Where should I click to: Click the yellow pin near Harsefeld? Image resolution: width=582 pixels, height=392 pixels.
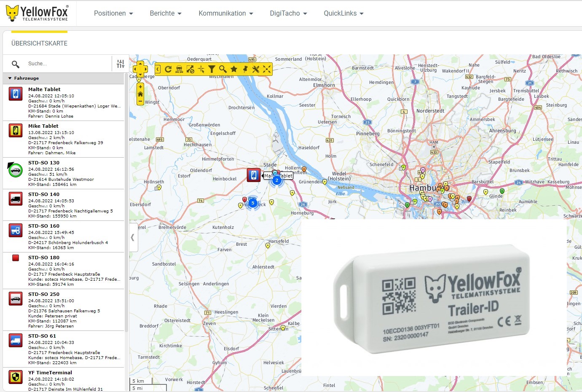pyautogui.click(x=268, y=245)
